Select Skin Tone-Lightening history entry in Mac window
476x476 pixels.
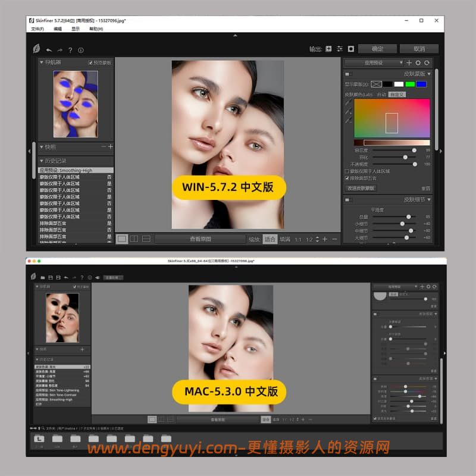coord(62,390)
